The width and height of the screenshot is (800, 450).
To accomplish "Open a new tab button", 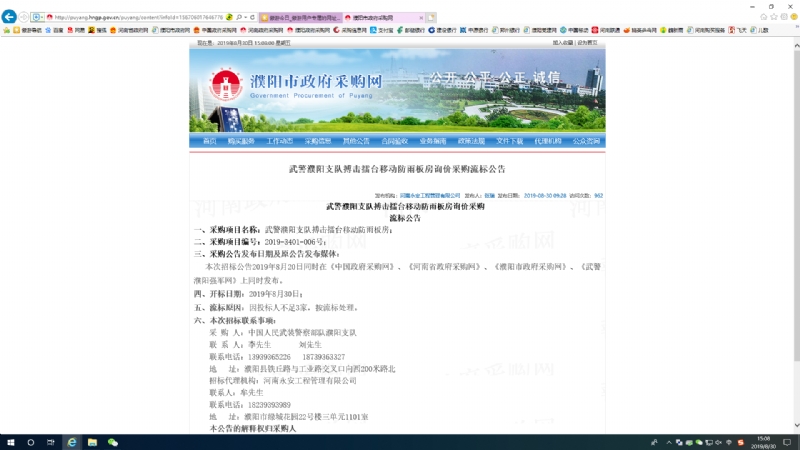I will pos(431,17).
